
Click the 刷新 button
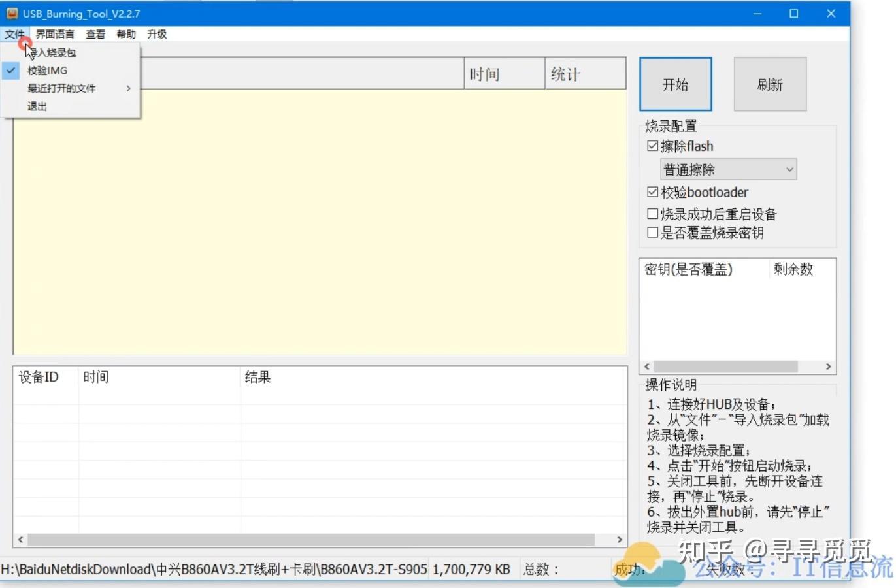pyautogui.click(x=770, y=84)
